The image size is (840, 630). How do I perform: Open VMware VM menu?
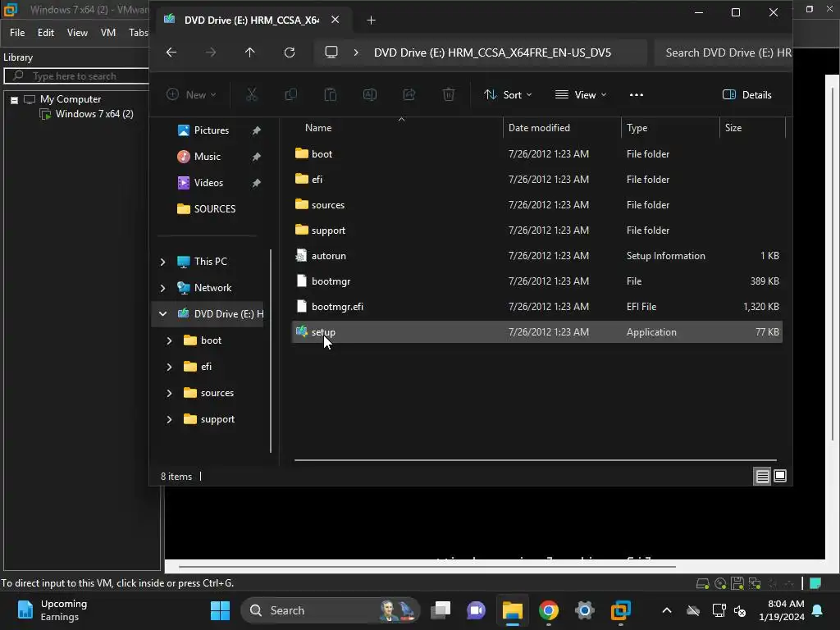click(x=108, y=33)
